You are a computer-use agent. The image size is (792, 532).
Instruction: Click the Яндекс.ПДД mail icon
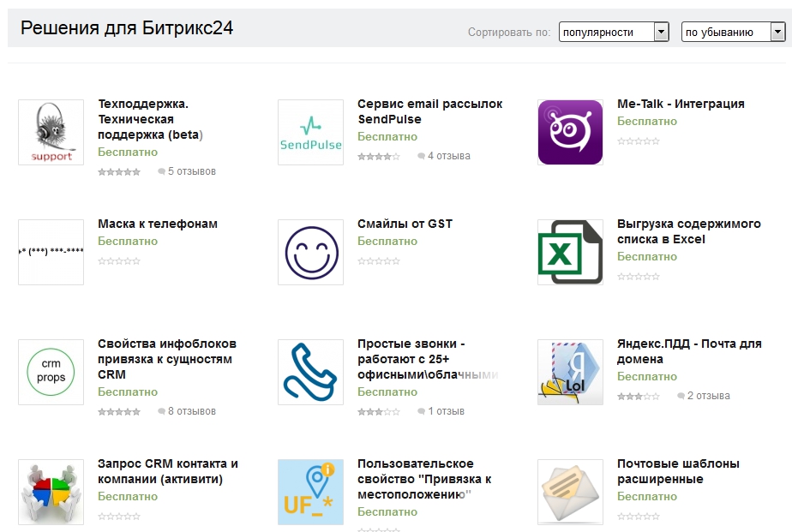(570, 373)
